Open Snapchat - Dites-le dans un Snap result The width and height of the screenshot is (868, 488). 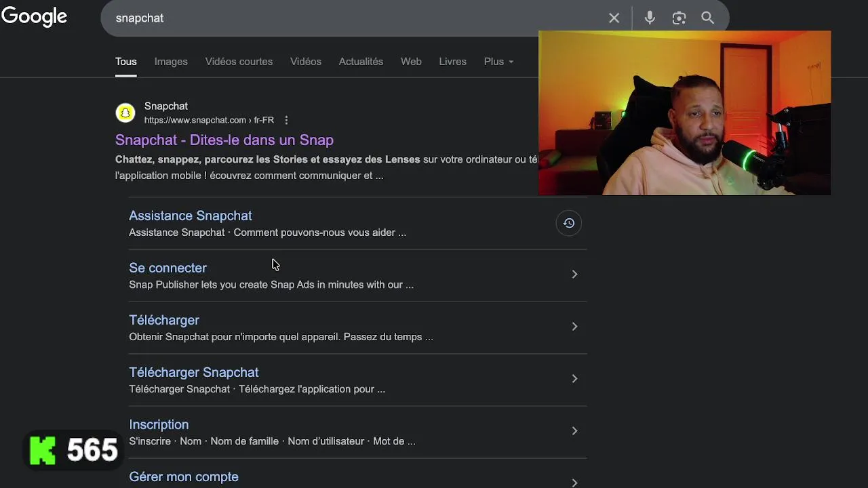tap(224, 140)
